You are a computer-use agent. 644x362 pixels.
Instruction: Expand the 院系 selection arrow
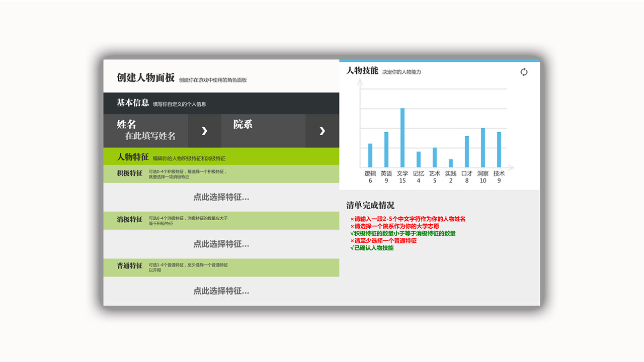tap(322, 131)
